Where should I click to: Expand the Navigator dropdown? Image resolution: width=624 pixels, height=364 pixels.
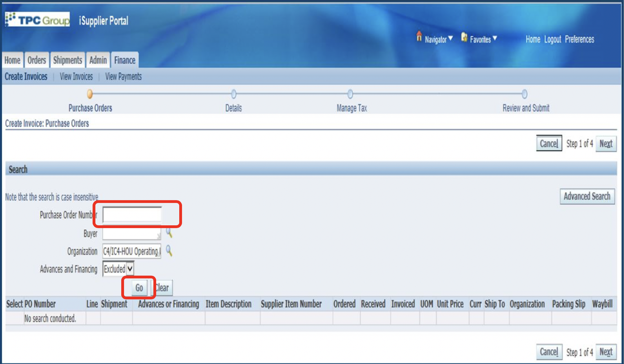(451, 38)
